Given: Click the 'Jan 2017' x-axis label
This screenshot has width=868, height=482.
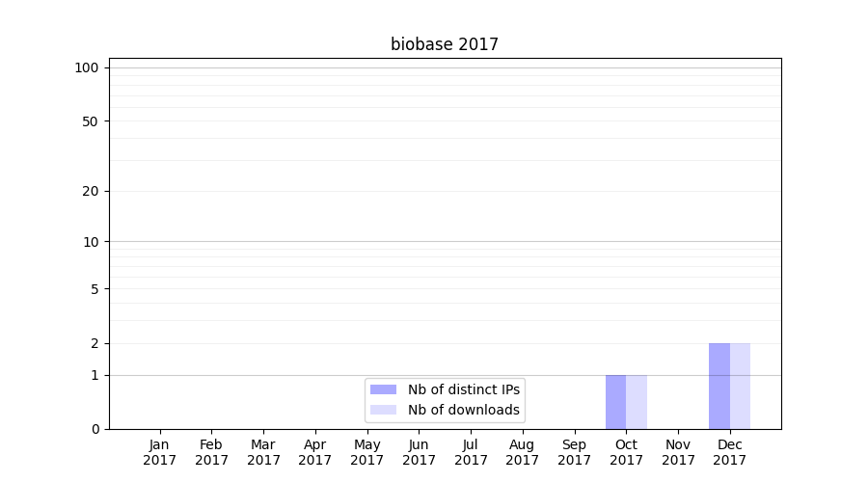Looking at the screenshot, I should (160, 452).
